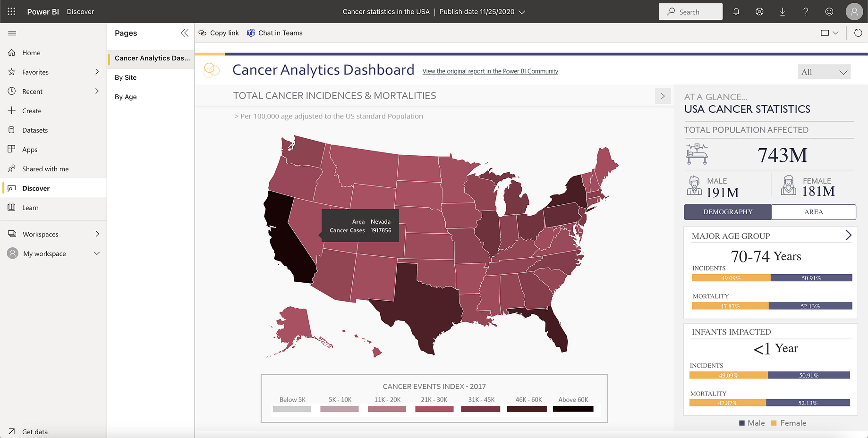This screenshot has height=438, width=868.
Task: Keep DEMOGRAPHY view selected
Action: [x=727, y=212]
